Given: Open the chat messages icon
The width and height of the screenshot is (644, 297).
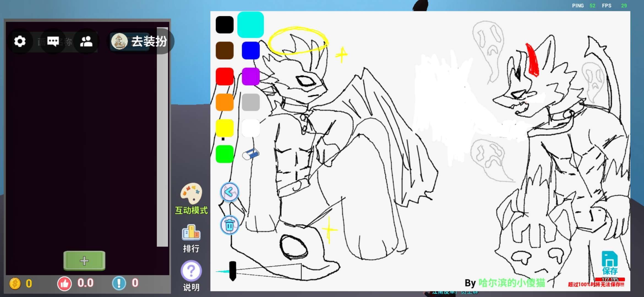Looking at the screenshot, I should point(53,42).
